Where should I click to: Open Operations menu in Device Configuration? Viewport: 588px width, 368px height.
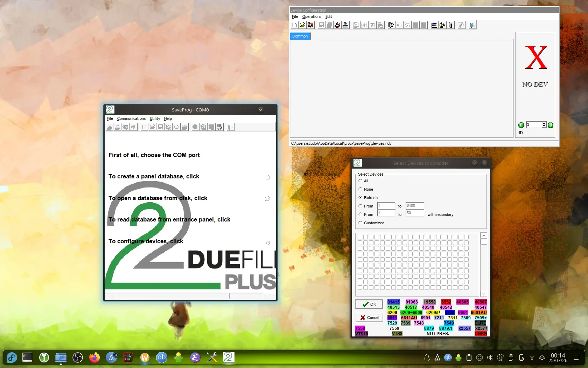311,16
